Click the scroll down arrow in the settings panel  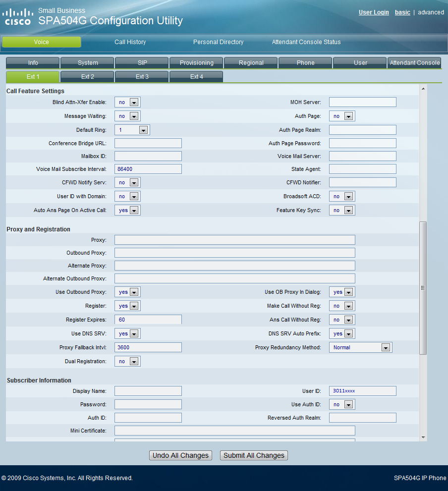pyautogui.click(x=423, y=437)
